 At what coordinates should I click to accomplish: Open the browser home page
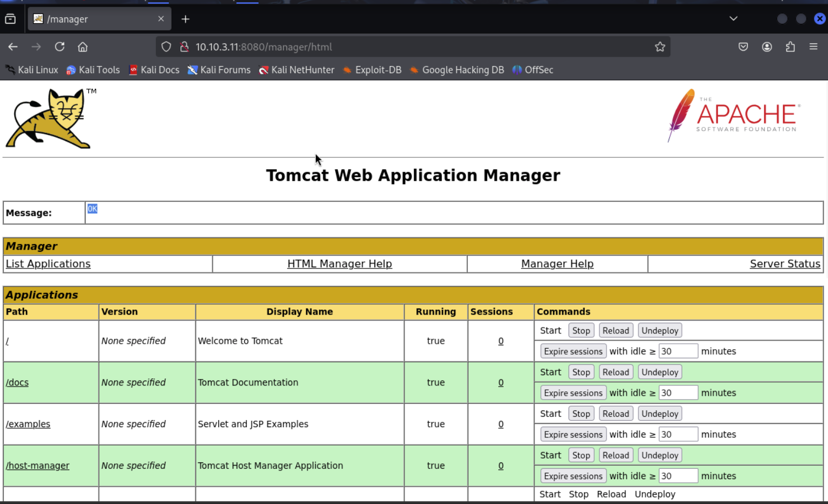click(83, 47)
